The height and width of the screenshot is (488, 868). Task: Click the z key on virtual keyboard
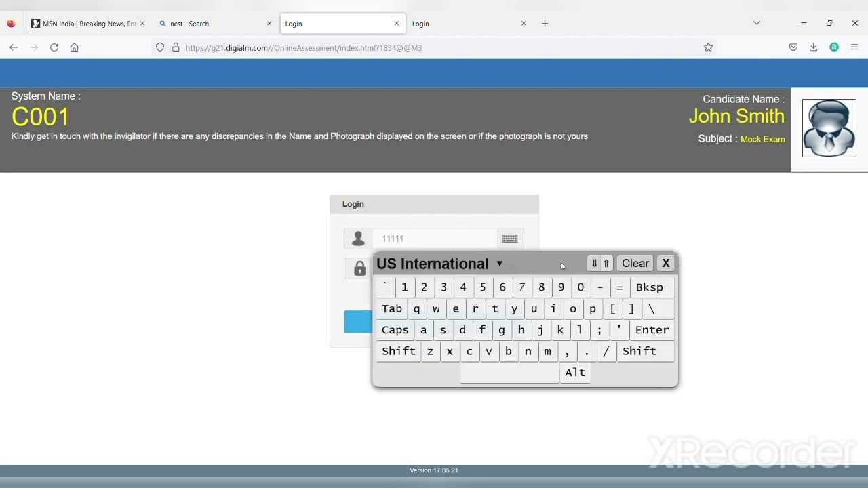click(x=430, y=351)
